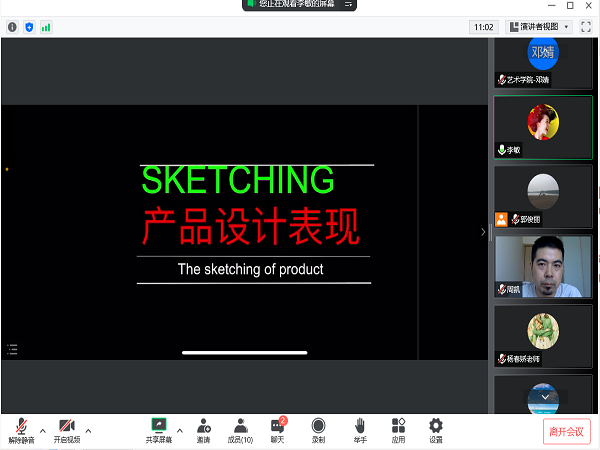Expand video options arrow next to camera
The height and width of the screenshot is (450, 600).
pos(88,431)
